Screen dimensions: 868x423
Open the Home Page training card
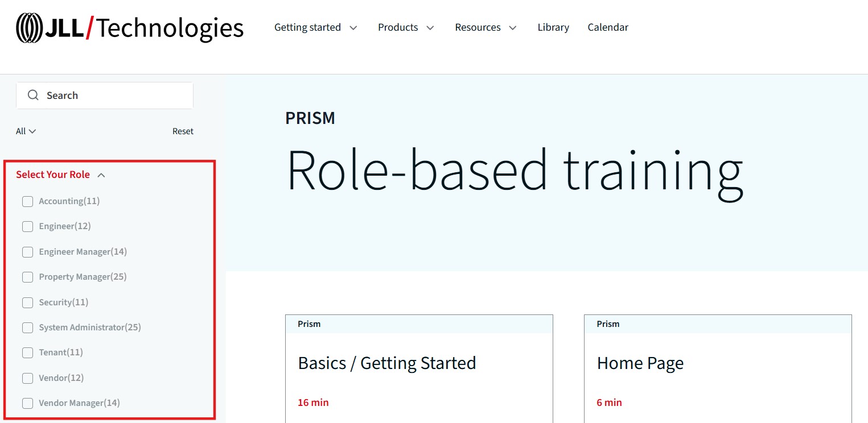click(640, 363)
